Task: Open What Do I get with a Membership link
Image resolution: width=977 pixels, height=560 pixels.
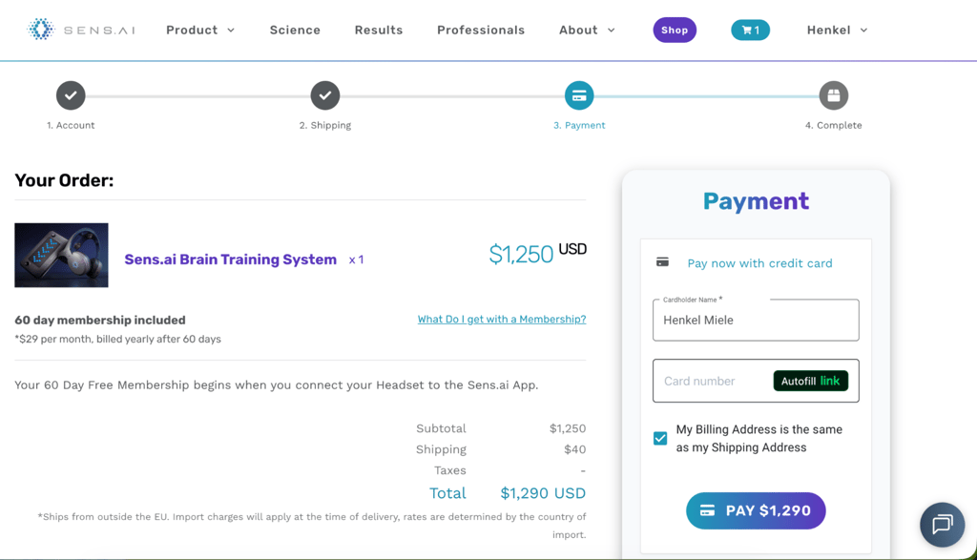Action: [x=502, y=319]
